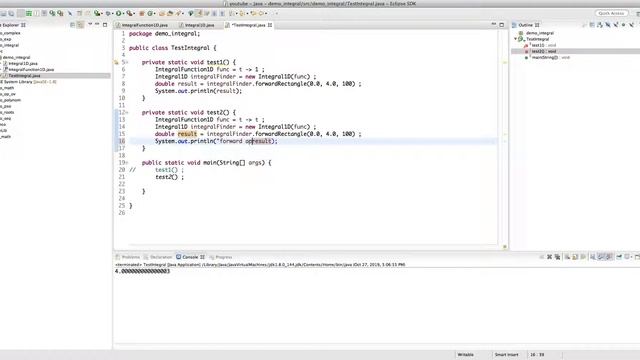Switch to IntegralFunction1D.java editor tab
640x360 pixels.
click(142, 25)
